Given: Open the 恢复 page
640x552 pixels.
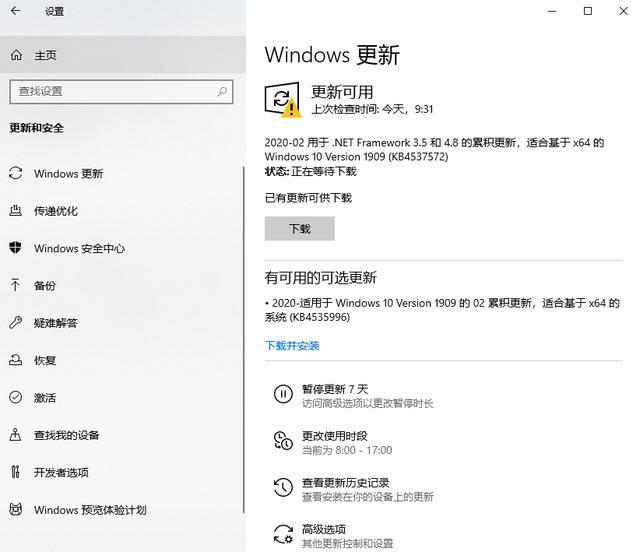Looking at the screenshot, I should click(122, 360).
